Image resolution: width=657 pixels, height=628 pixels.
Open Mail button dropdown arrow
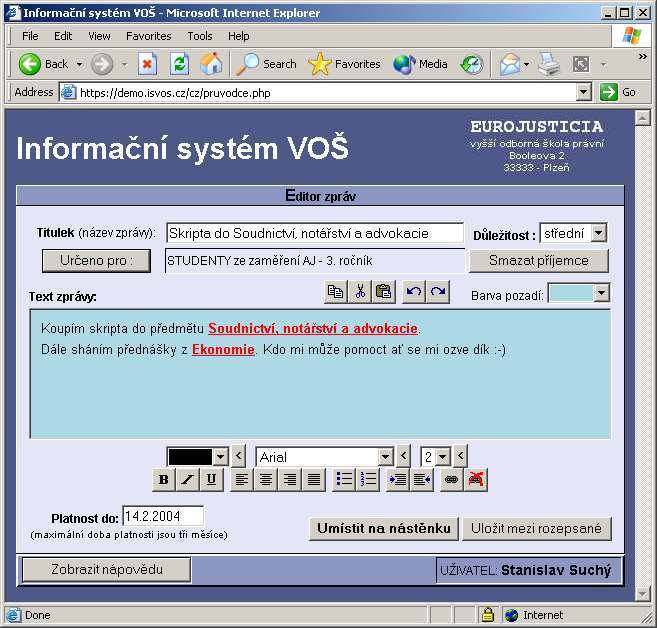[x=526, y=65]
